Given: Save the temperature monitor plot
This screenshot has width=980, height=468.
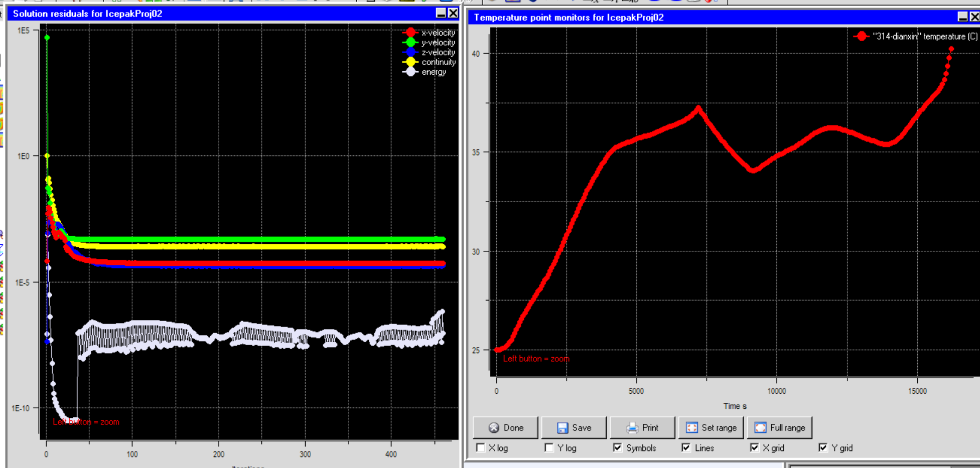Looking at the screenshot, I should 574,428.
